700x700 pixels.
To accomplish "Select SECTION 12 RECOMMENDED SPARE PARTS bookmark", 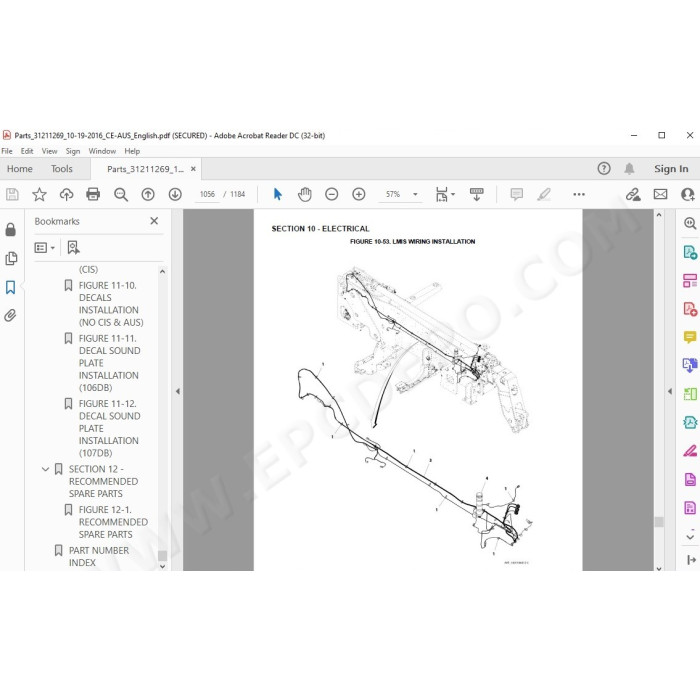I will tap(103, 481).
